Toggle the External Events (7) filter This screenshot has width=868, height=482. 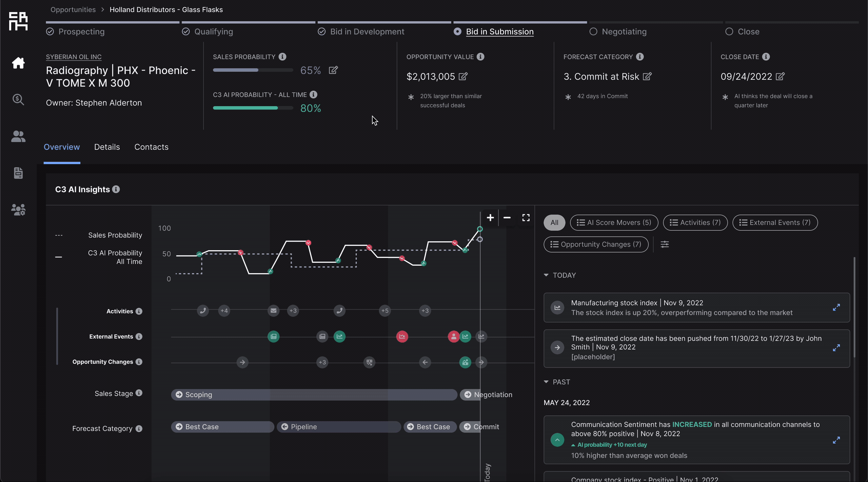click(775, 223)
